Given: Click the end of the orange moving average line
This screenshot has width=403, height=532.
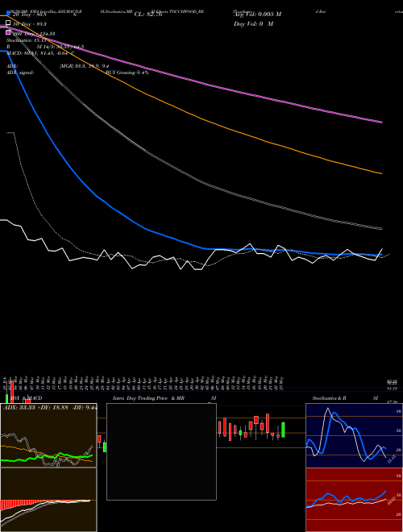Looking at the screenshot, I should click(381, 173).
